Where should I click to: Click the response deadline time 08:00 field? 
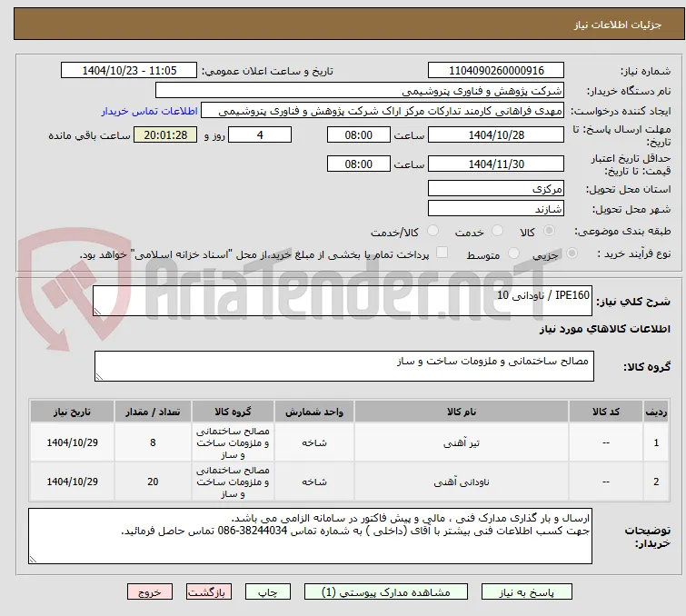pyautogui.click(x=359, y=134)
